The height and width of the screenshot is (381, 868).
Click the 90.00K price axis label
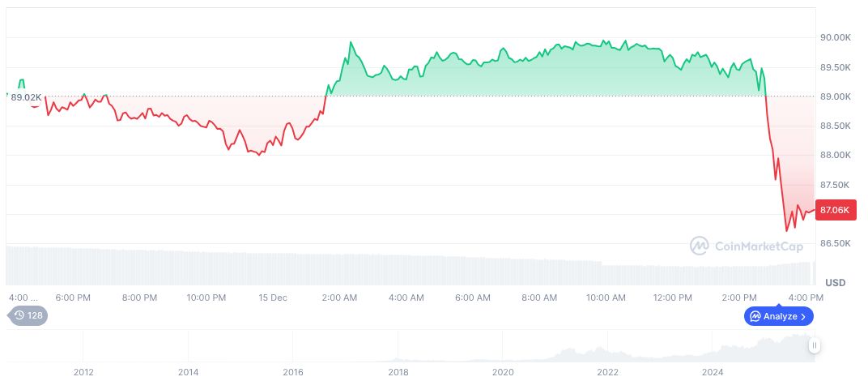click(x=835, y=37)
